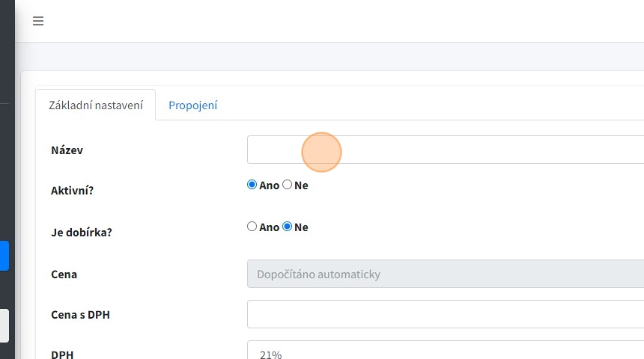
Task: Click into the Název text field
Action: click(x=445, y=150)
